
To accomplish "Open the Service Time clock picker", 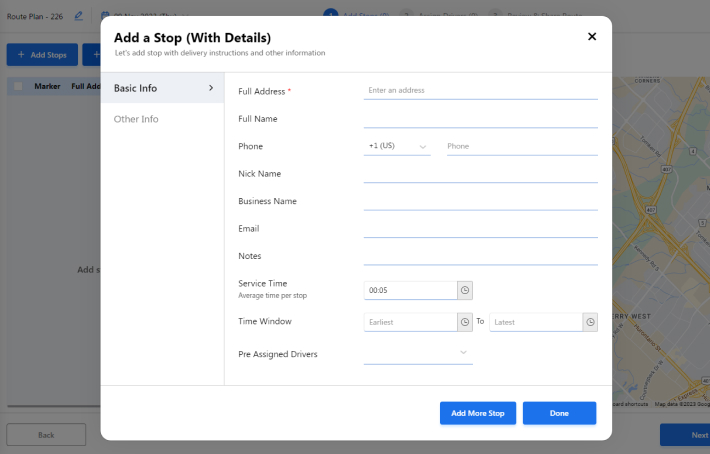I will (465, 290).
